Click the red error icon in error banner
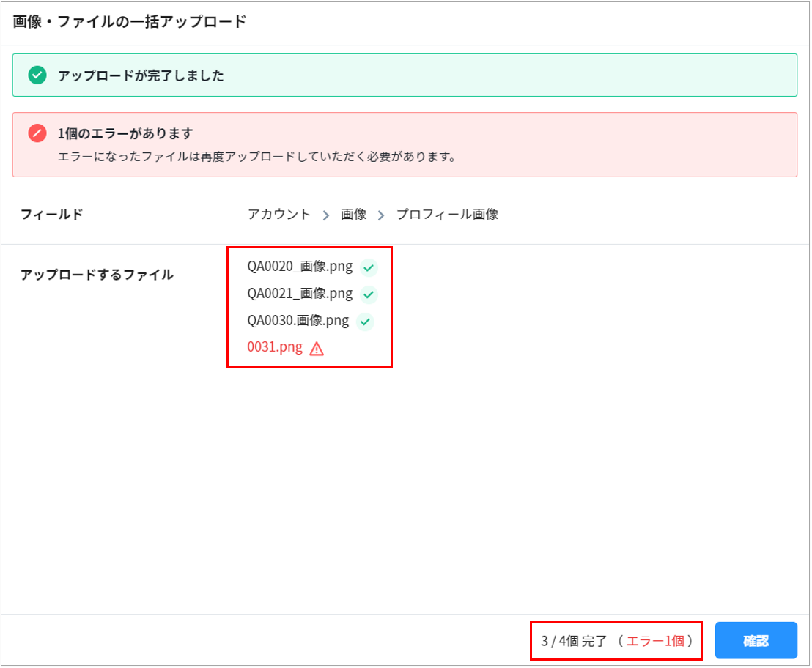The image size is (812, 668). click(x=37, y=134)
